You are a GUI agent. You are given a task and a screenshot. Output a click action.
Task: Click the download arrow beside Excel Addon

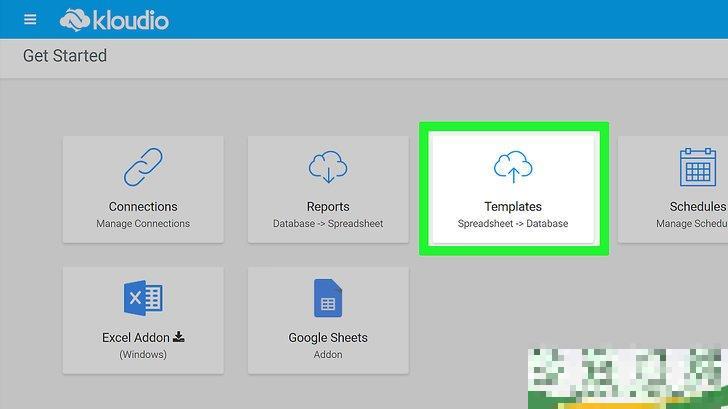click(x=179, y=337)
